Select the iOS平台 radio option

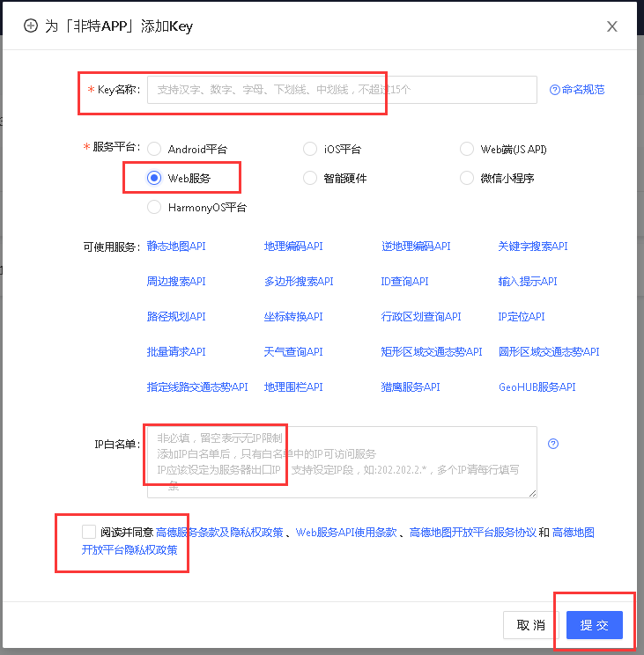click(x=310, y=150)
